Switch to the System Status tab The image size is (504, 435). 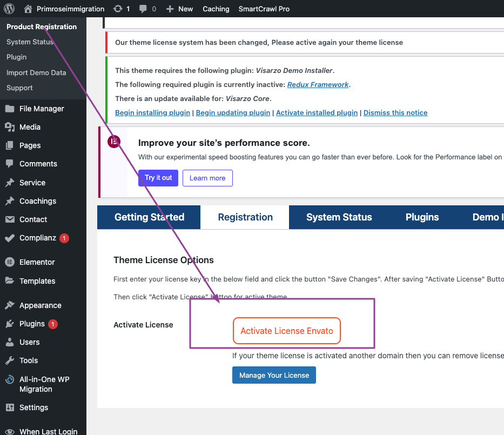(x=339, y=217)
